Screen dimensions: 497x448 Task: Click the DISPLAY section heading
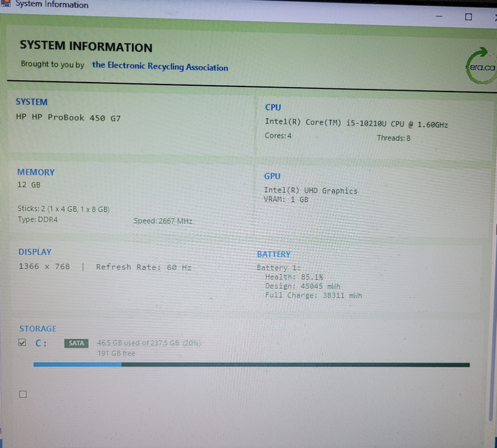pyautogui.click(x=35, y=252)
